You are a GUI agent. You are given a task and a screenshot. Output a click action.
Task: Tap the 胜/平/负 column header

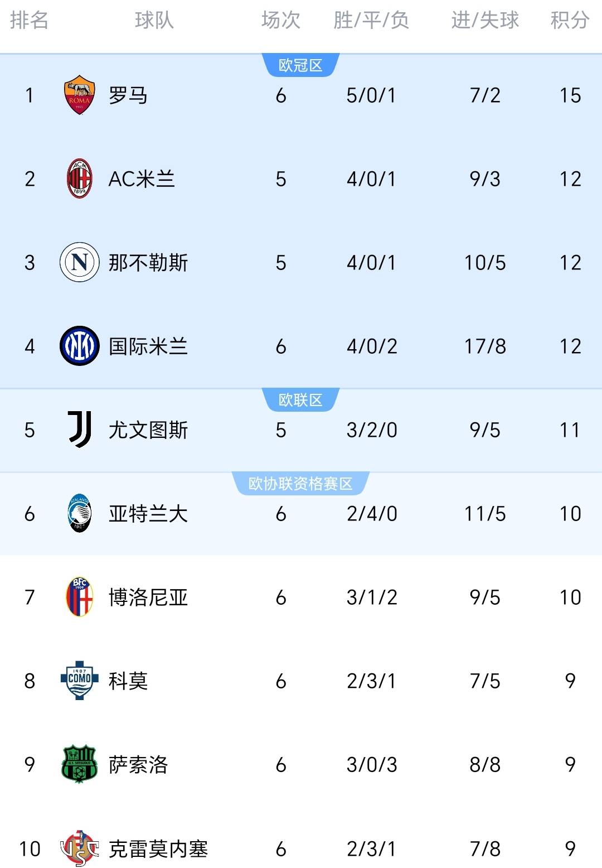(x=371, y=21)
